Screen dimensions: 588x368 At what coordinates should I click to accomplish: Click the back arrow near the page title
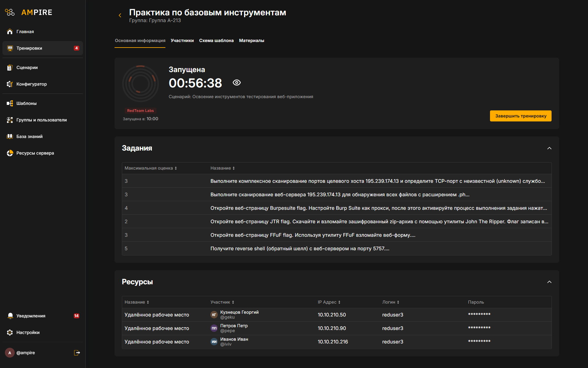coord(120,15)
